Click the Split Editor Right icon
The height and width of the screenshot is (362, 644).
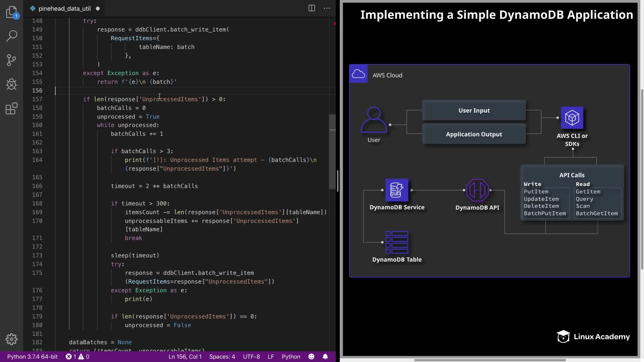312,8
